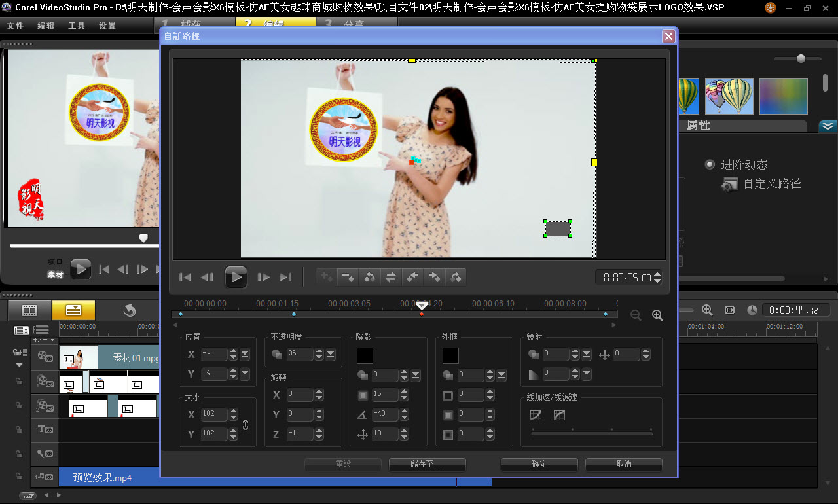Open the 工具 menu
The height and width of the screenshot is (504, 838).
77,26
